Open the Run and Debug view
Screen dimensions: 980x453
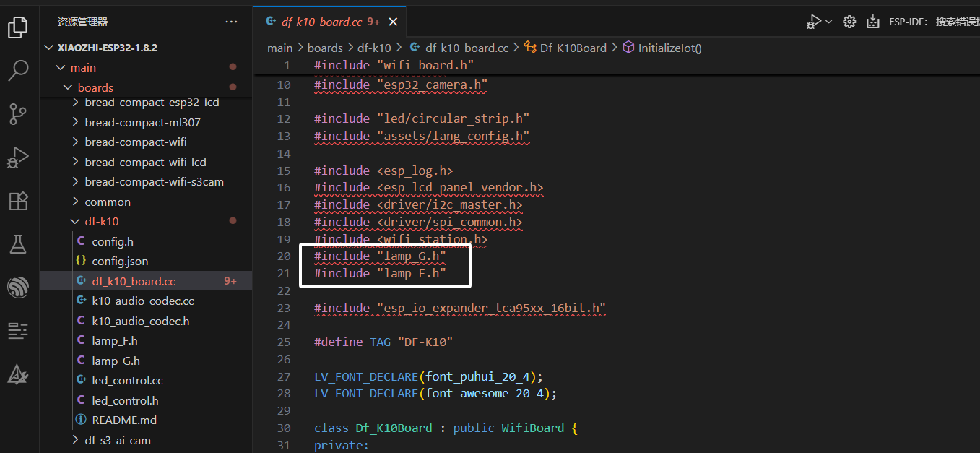[x=18, y=157]
